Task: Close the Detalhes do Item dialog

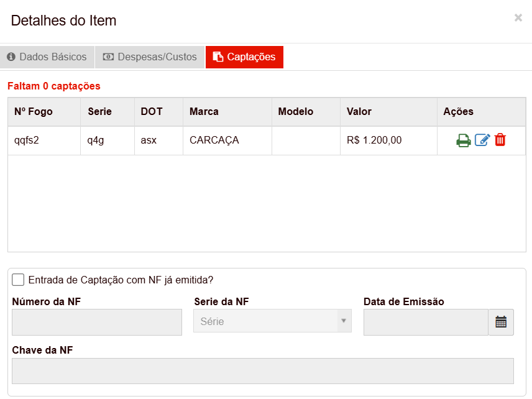Action: [518, 17]
